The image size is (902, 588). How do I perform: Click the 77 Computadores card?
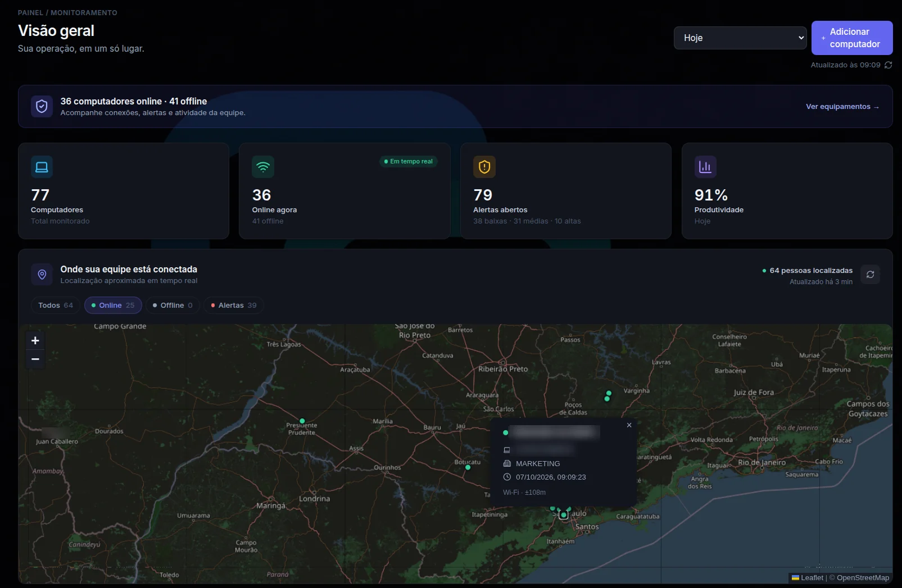pyautogui.click(x=124, y=191)
